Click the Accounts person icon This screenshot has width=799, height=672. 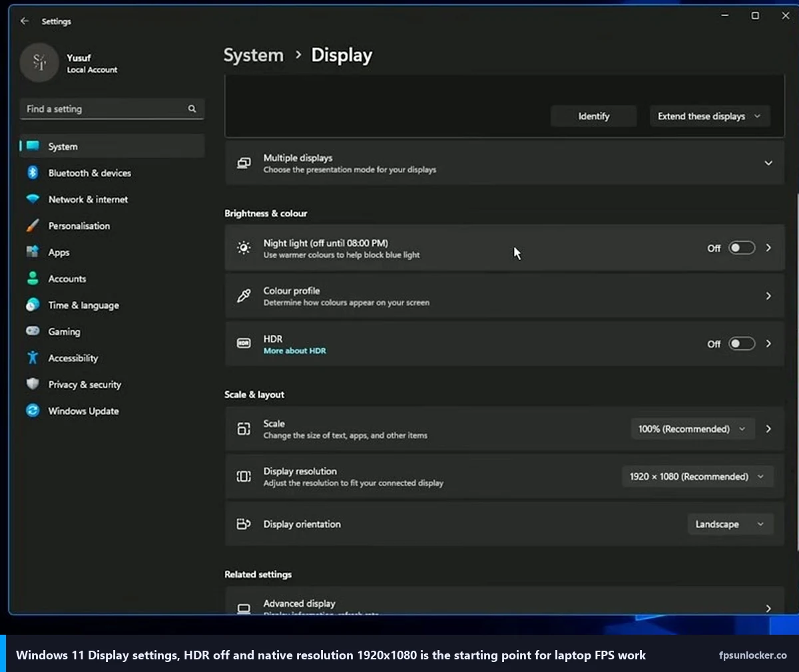(33, 279)
